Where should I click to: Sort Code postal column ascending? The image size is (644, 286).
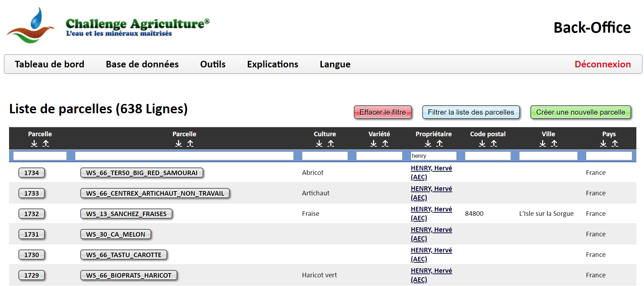click(x=494, y=144)
